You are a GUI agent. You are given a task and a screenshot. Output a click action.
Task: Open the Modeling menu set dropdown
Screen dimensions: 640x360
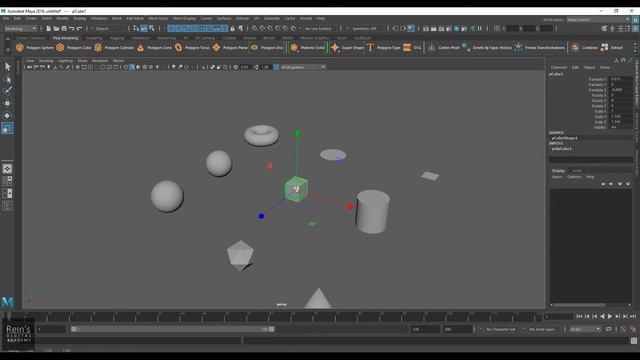click(20, 29)
